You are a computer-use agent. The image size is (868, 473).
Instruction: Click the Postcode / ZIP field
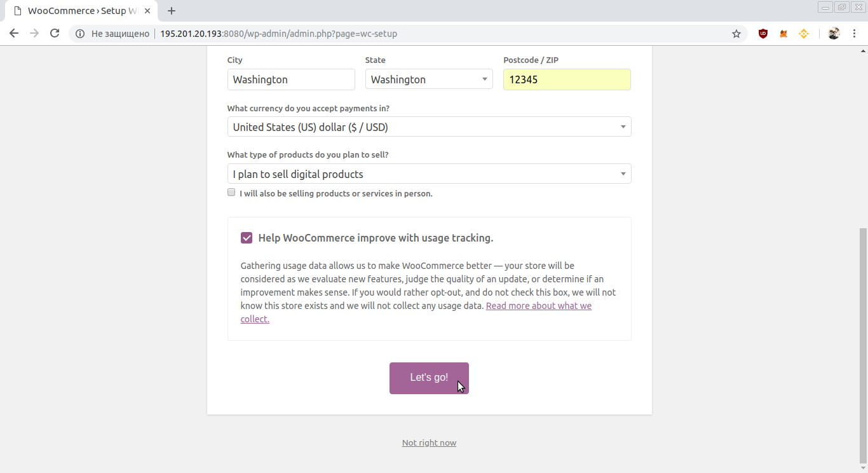(567, 79)
